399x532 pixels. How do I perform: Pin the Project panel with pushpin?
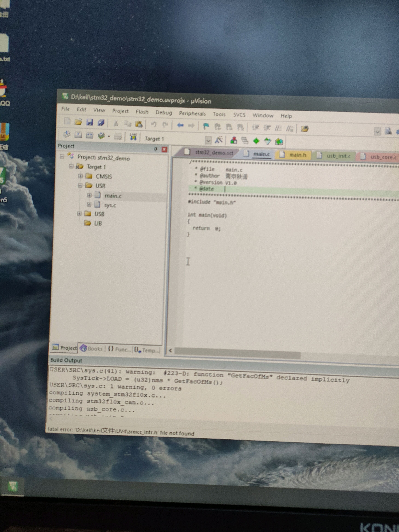[x=155, y=149]
